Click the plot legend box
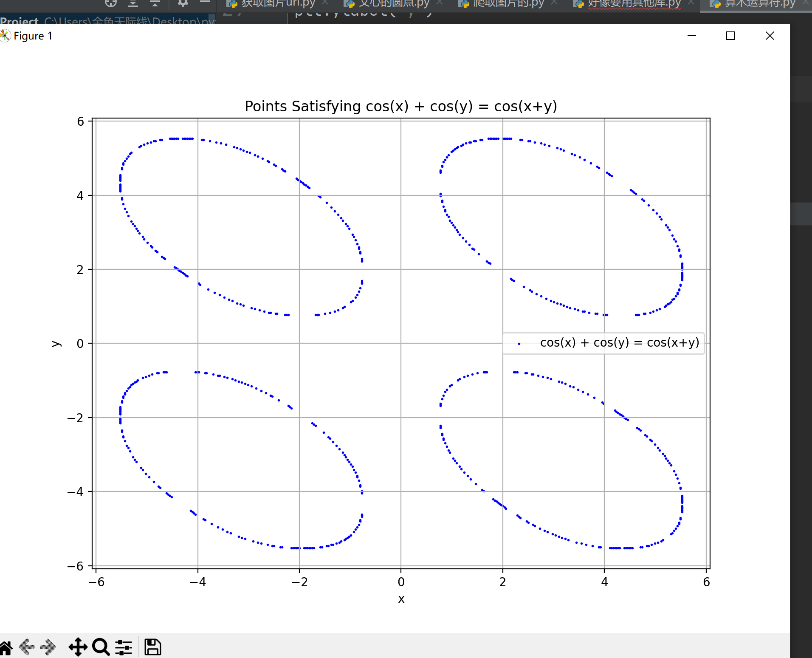The height and width of the screenshot is (658, 812). pyautogui.click(x=603, y=343)
